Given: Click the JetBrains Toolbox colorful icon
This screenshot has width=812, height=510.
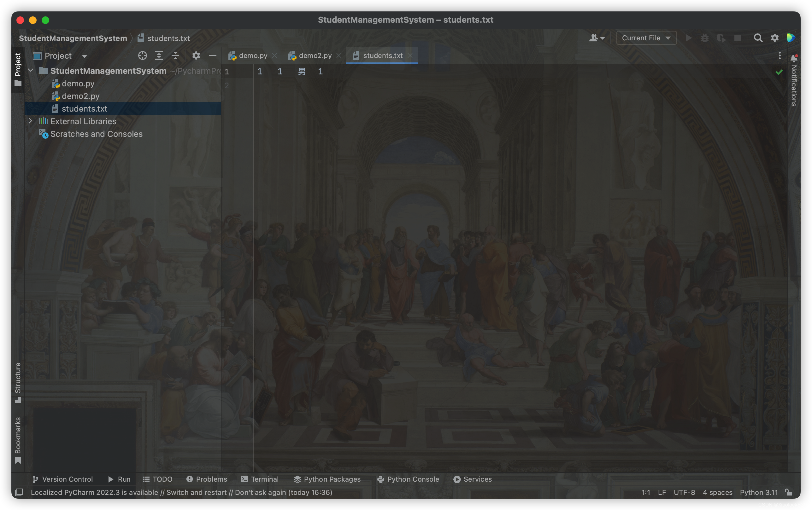Looking at the screenshot, I should point(791,38).
